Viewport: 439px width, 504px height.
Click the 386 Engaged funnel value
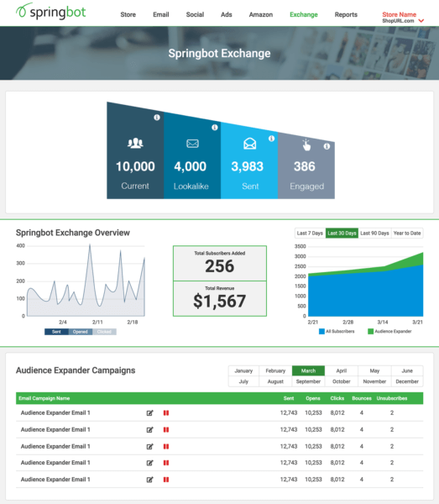pos(305,166)
